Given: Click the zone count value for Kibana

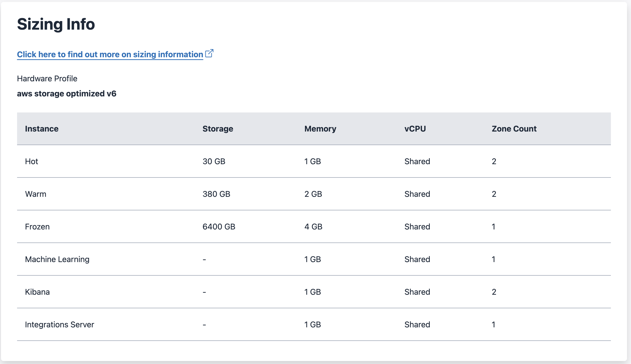Looking at the screenshot, I should [494, 292].
